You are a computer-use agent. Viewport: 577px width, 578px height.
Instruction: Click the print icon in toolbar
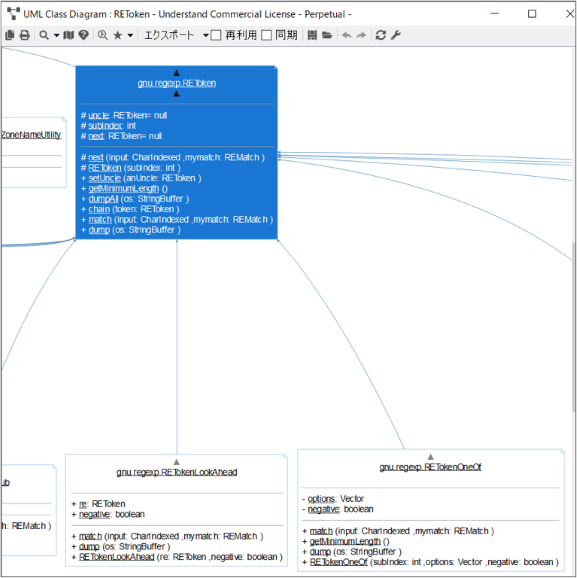click(x=25, y=35)
